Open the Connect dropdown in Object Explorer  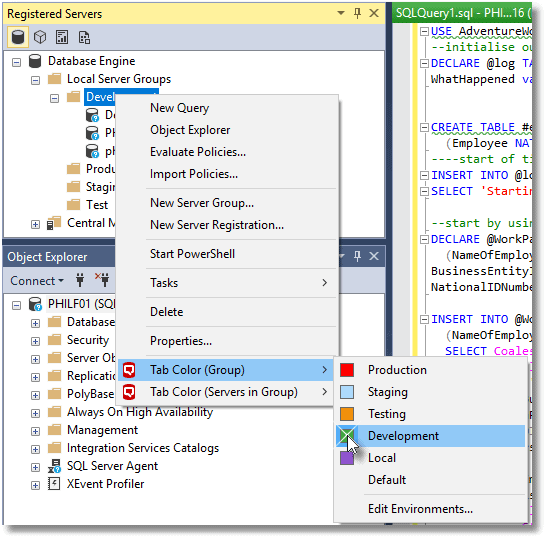coord(37,281)
